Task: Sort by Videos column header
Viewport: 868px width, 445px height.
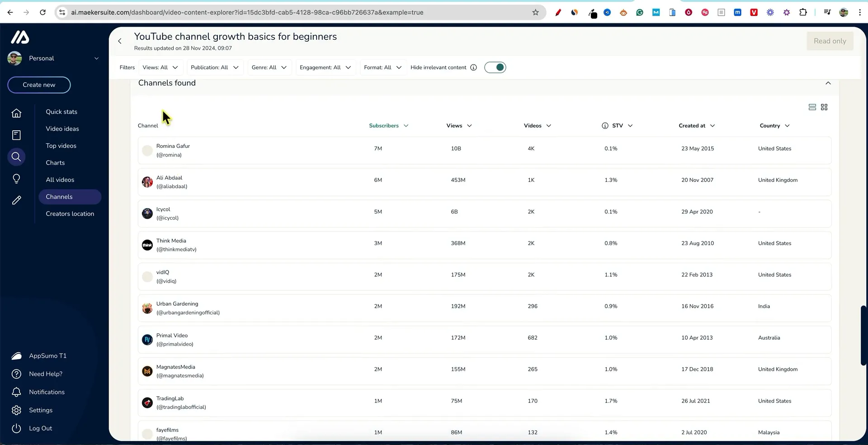Action: click(x=538, y=126)
